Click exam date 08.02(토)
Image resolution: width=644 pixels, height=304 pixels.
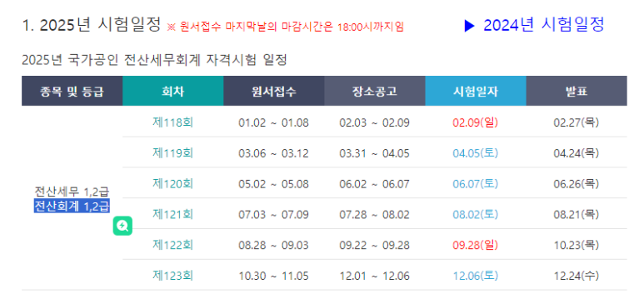[476, 215]
